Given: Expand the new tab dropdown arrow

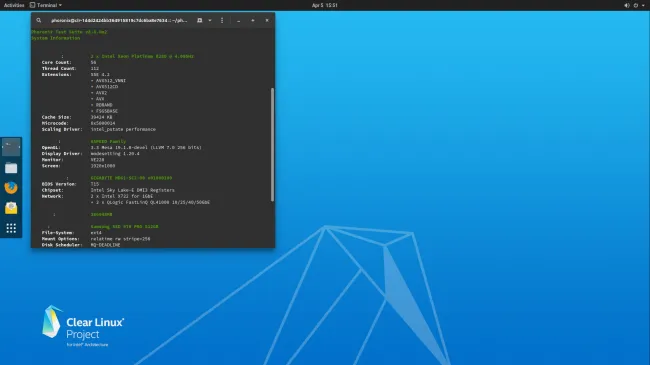Looking at the screenshot, I should 210,20.
